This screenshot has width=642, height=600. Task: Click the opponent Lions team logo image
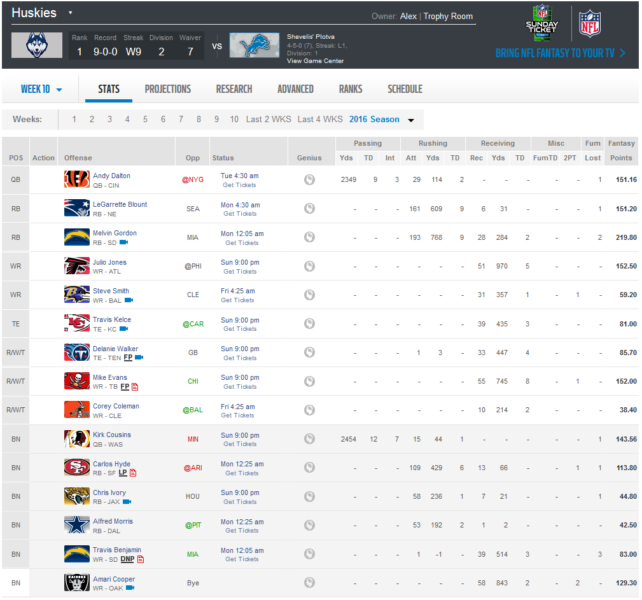point(254,45)
